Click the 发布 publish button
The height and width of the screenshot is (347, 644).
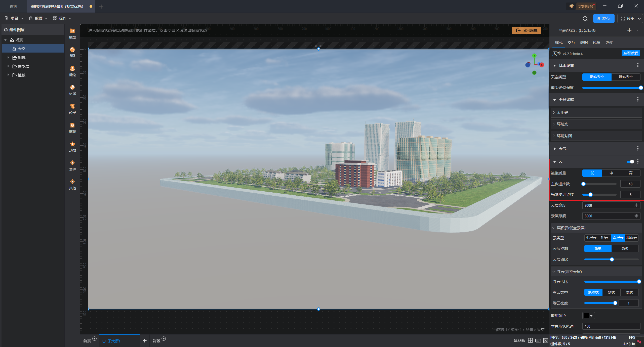603,19
